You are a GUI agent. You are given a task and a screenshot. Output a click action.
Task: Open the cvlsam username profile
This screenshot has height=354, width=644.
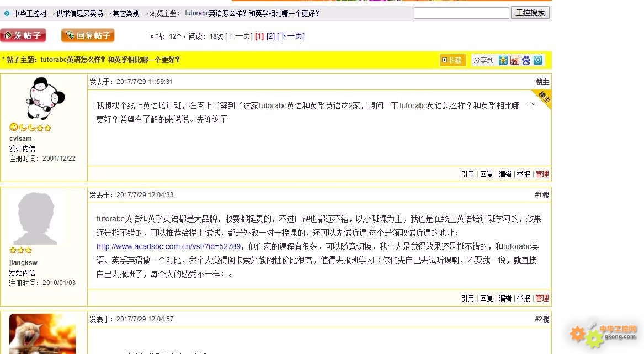(x=20, y=139)
